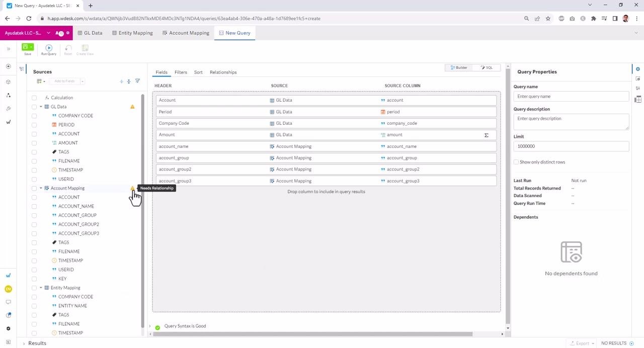The width and height of the screenshot is (644, 348).
Task: Open the chains graph icon in left rail
Action: (8, 95)
